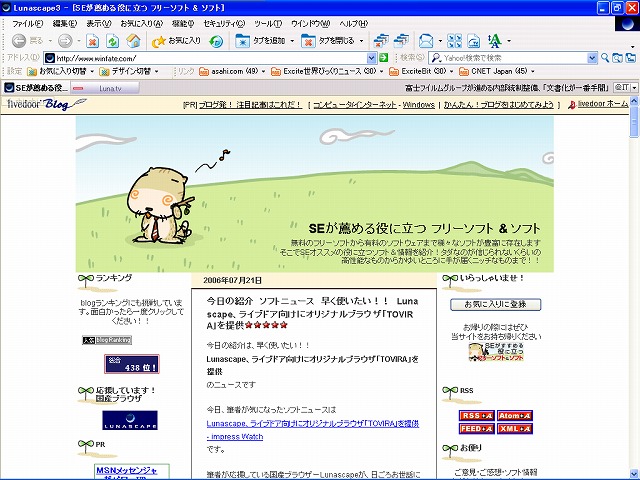This screenshot has width=640, height=480.
Task: Reload the page with the refresh icon
Action: pos(113,41)
